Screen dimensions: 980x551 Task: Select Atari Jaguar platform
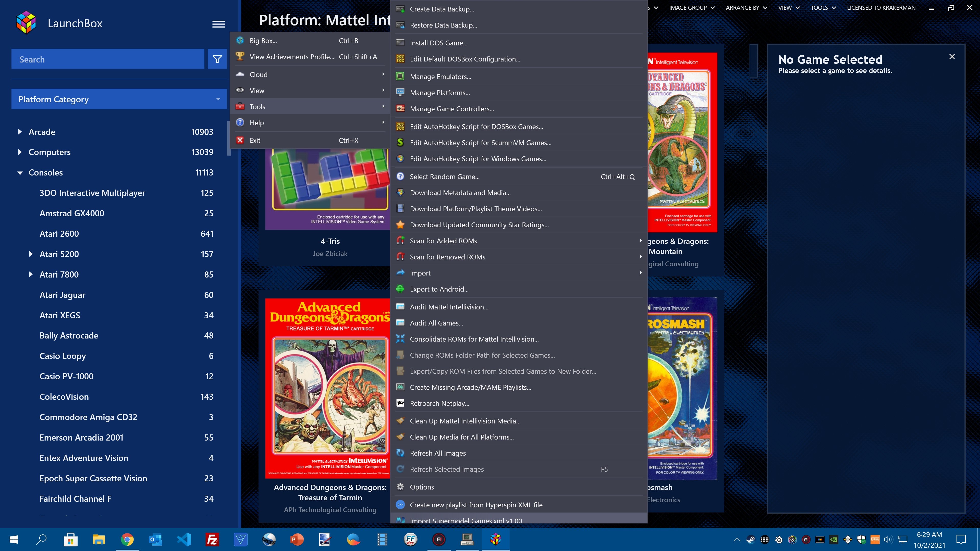[62, 295]
